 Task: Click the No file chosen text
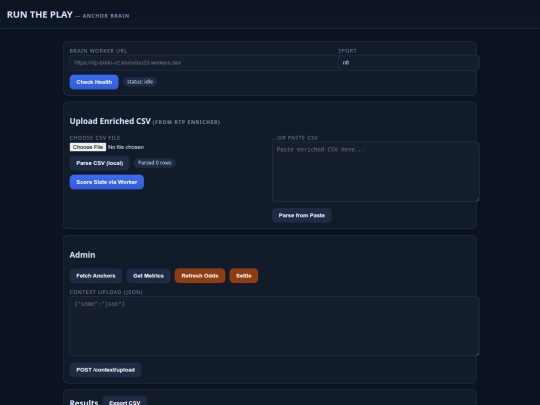pos(126,147)
